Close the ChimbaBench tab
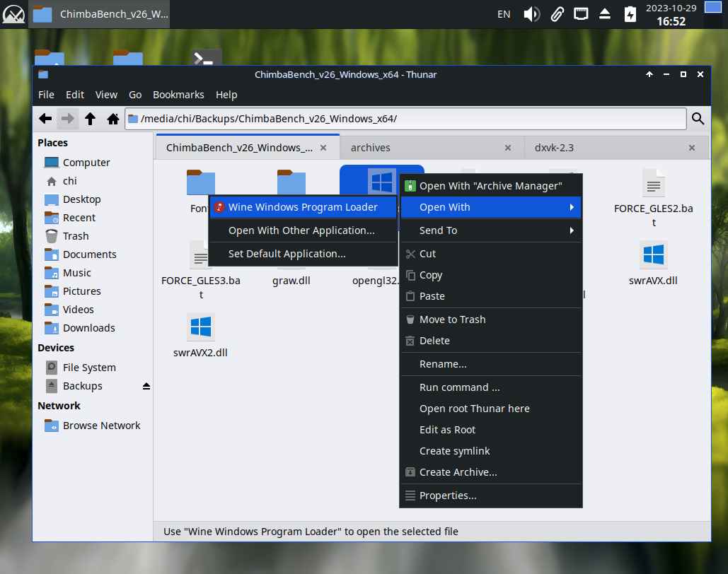The image size is (728, 574). pyautogui.click(x=323, y=148)
